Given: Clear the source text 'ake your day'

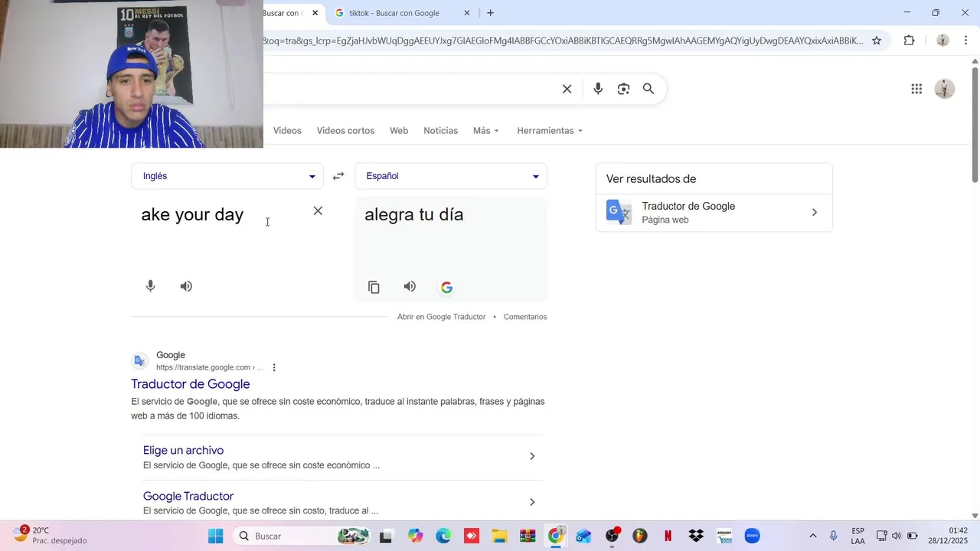Looking at the screenshot, I should pos(318,211).
